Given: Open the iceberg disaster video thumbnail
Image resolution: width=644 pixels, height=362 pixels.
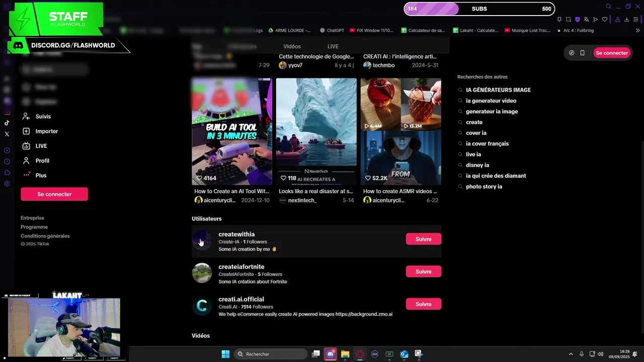Looking at the screenshot, I should point(316,132).
